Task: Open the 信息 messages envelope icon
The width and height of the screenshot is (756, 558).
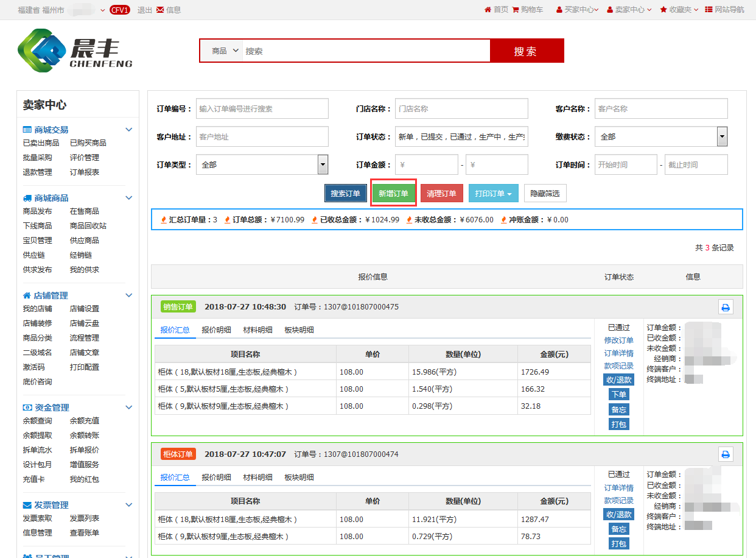Action: (160, 10)
